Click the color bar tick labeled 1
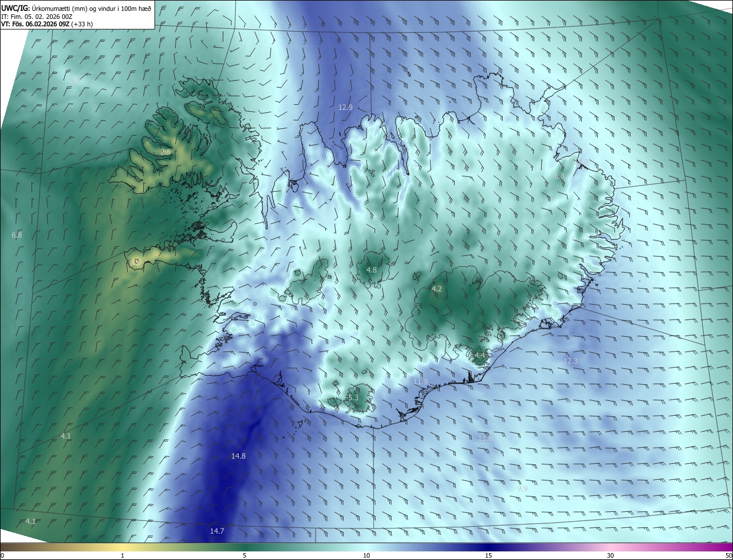The image size is (733, 560). 123,555
